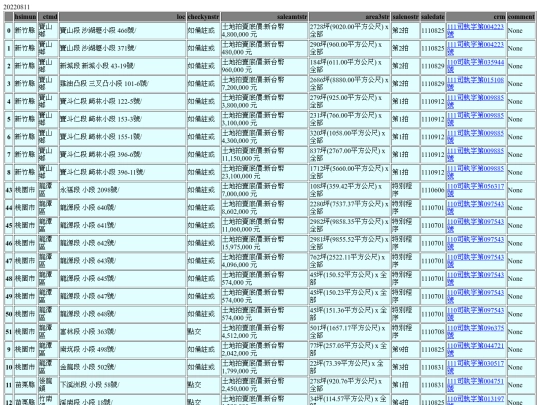540x405 pixels.
Task: Open case link 111司執字第004223號 in row 0
Action: (x=475, y=30)
